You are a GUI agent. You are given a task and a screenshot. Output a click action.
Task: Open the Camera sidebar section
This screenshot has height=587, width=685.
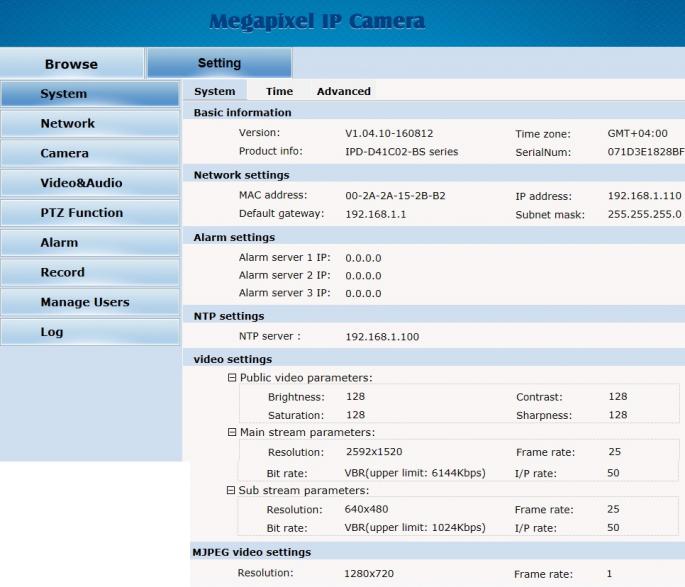[90, 153]
